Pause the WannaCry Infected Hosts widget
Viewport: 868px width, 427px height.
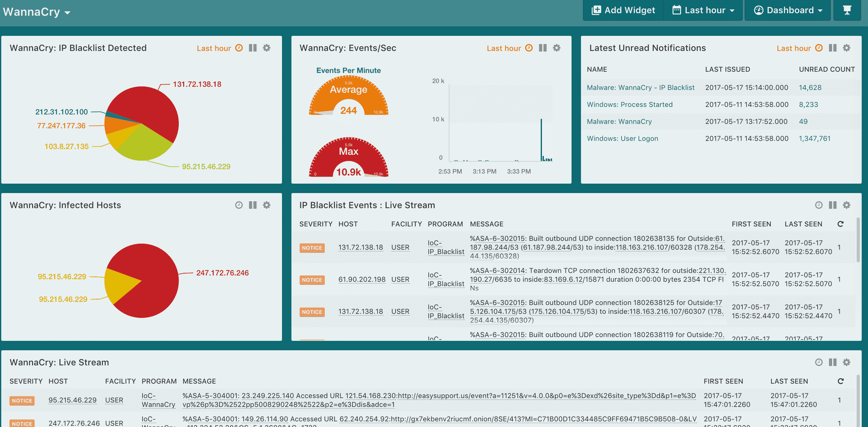253,205
